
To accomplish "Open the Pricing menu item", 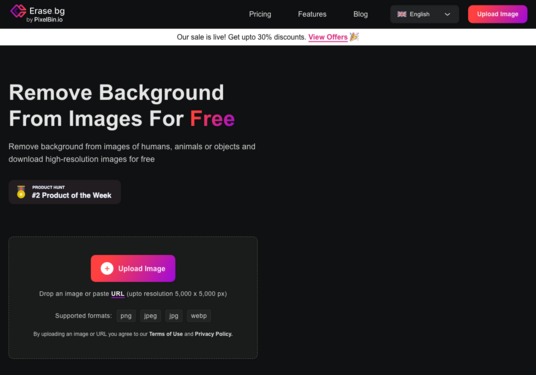I will click(260, 14).
